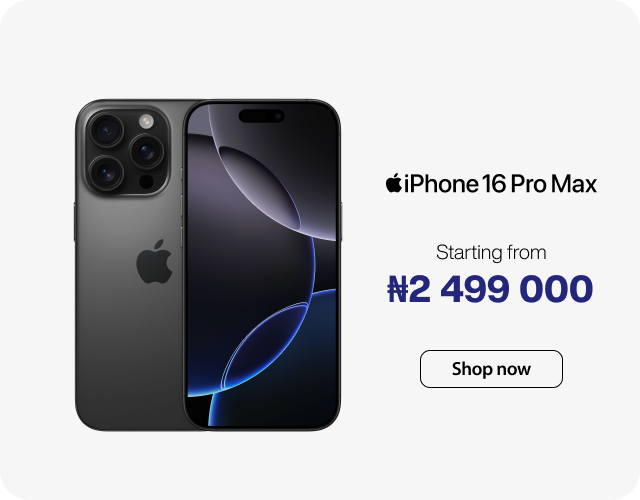Click the camera flash on phone back

(x=146, y=121)
